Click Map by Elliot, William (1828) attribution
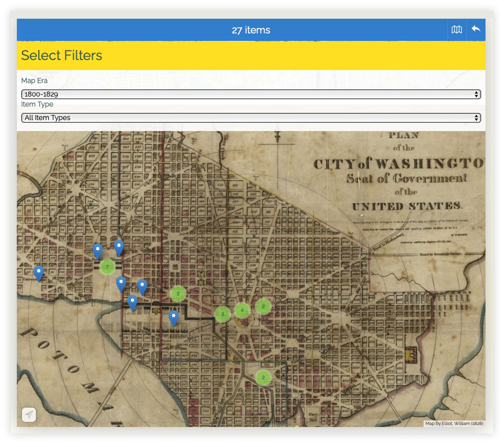Viewport: 504px width, 447px height. (x=454, y=423)
